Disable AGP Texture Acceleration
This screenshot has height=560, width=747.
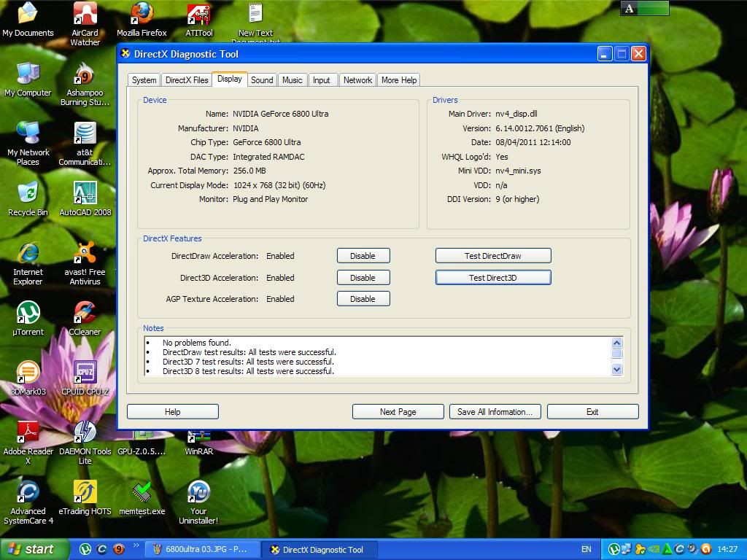pos(363,298)
